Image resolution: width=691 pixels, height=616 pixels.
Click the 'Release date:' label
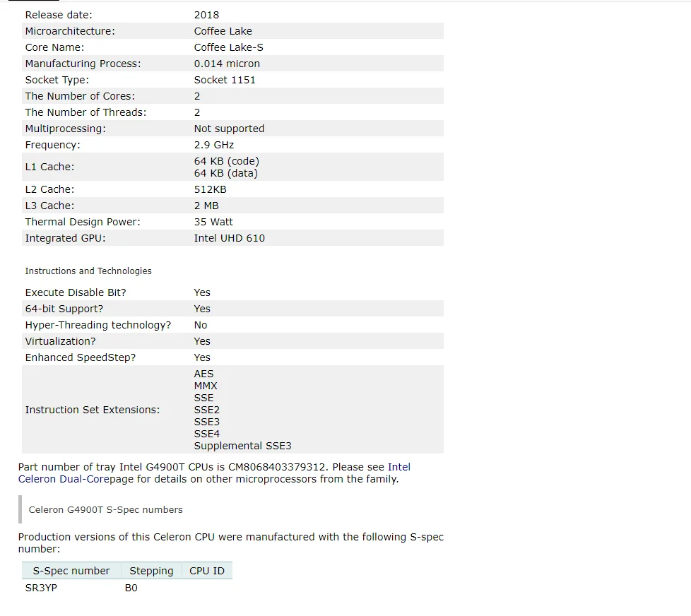[x=59, y=15]
